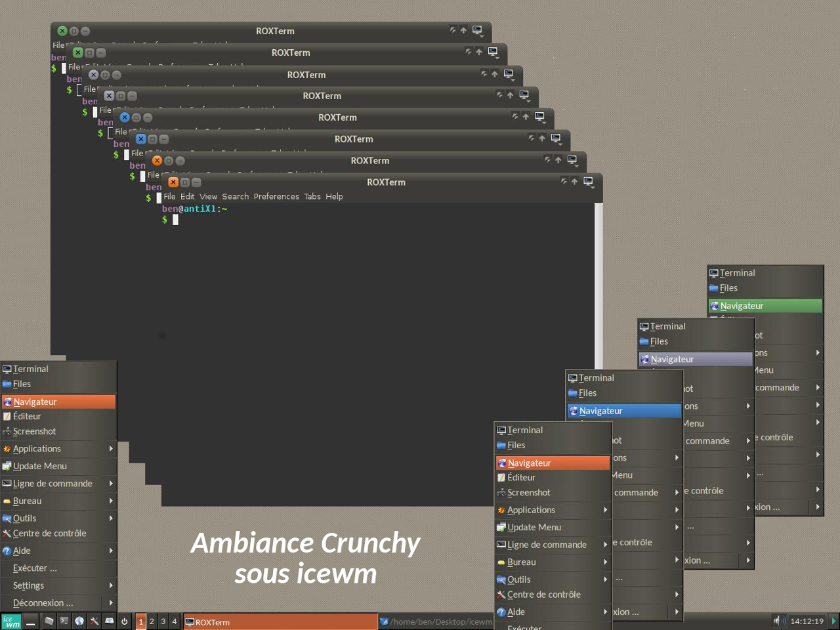Select green-highlighted Navigateur menu entry
Image resolution: width=840 pixels, height=630 pixels.
(765, 306)
